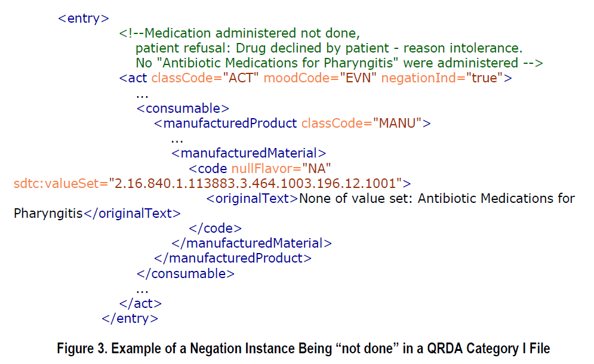The image size is (594, 364).
Task: Click the act element opening tag
Action: [x=315, y=78]
